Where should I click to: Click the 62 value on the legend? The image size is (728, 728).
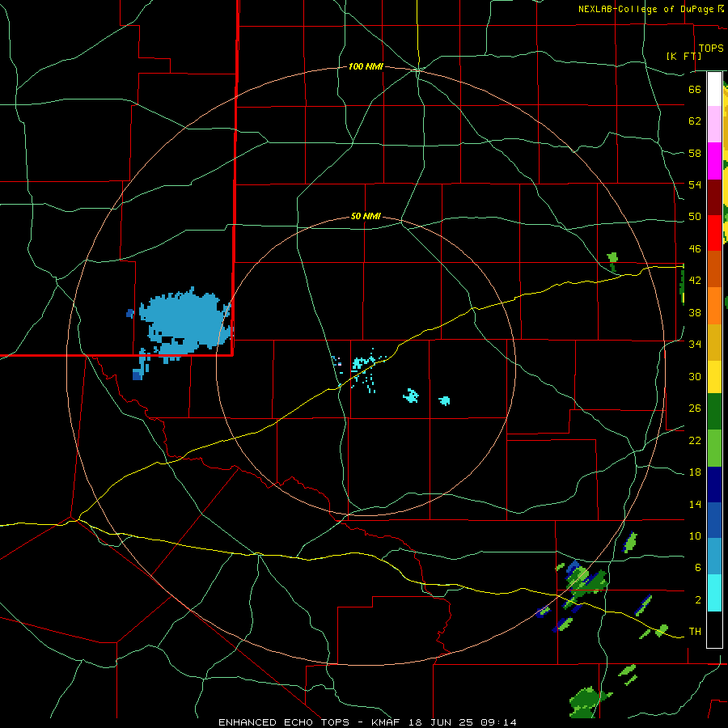pos(695,121)
